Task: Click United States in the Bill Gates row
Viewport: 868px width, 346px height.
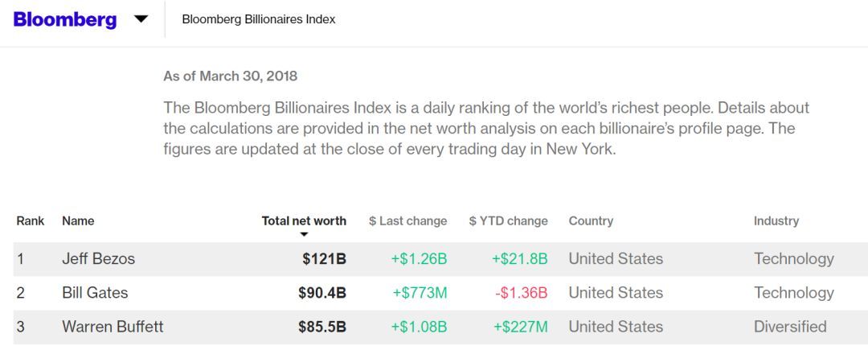Action: 616,293
